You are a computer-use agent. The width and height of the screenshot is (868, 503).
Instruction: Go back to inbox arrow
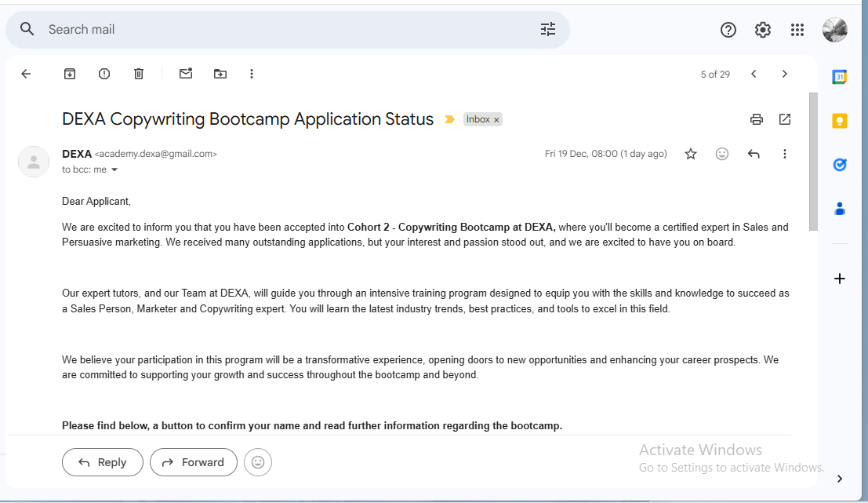(26, 74)
